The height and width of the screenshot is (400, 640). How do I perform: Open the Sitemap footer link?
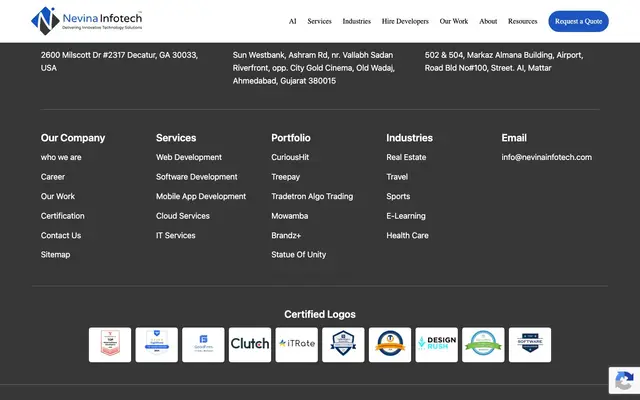tap(56, 255)
